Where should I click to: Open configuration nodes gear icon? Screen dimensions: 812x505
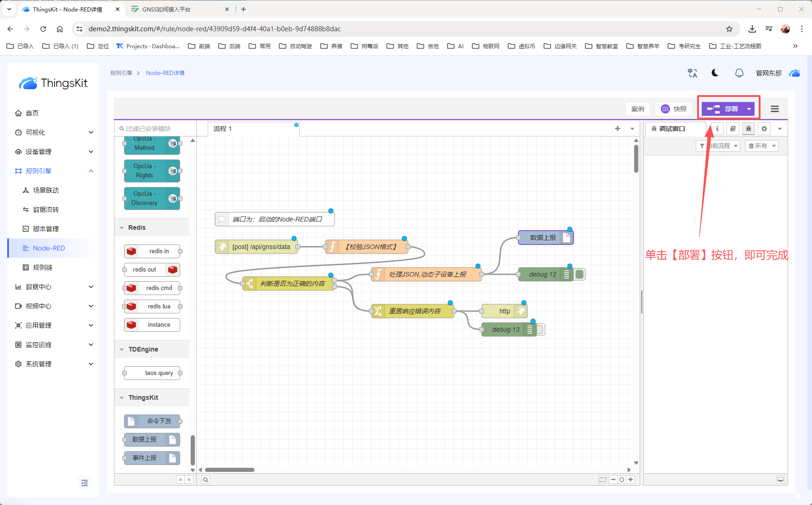click(764, 129)
